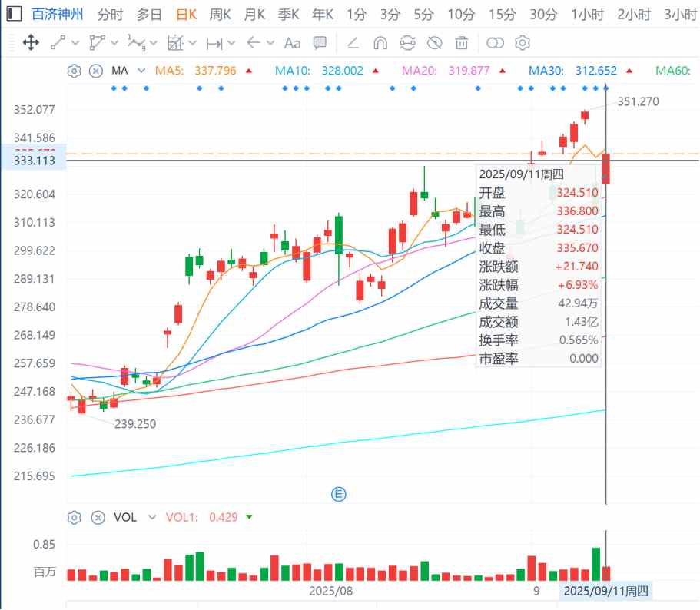The height and width of the screenshot is (610, 700).
Task: Remove the VOL indicator with X button
Action: point(97,517)
